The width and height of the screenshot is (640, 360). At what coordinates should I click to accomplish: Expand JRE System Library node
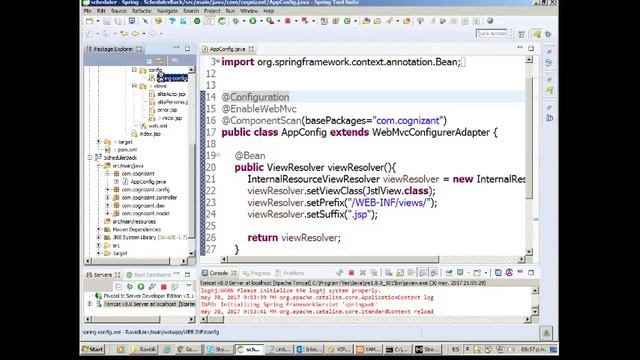(x=99, y=237)
